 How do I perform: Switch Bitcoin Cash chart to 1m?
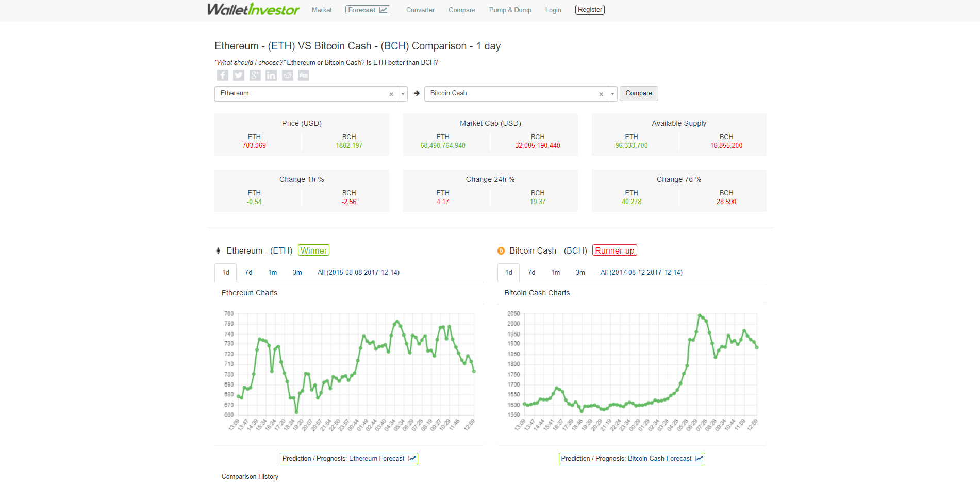(x=556, y=273)
